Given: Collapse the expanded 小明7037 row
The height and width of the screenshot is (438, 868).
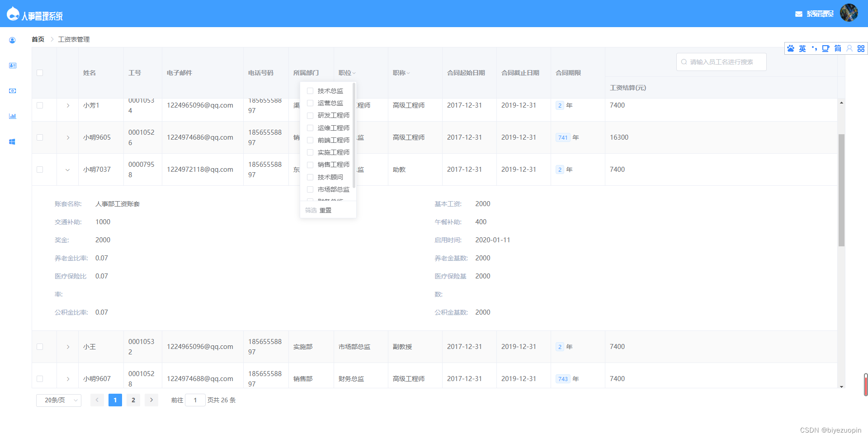Looking at the screenshot, I should pos(67,170).
